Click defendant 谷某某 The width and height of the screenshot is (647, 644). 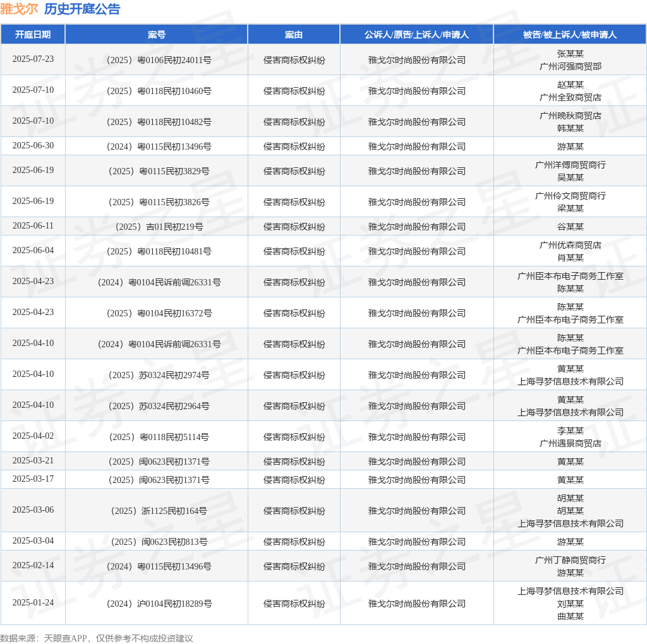(x=571, y=227)
